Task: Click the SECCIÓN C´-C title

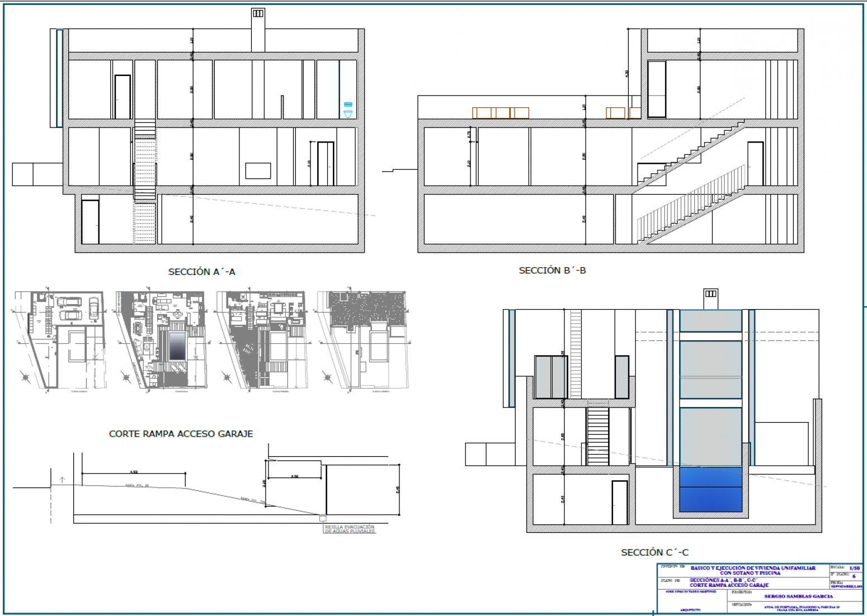Action: coord(654,552)
